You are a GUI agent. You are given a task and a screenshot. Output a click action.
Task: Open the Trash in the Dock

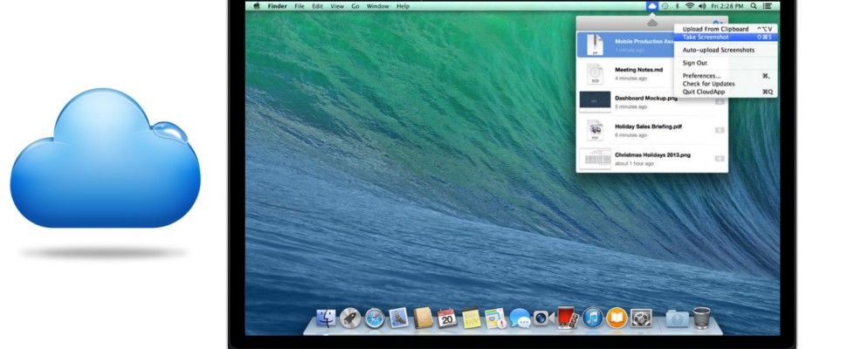pyautogui.click(x=701, y=318)
